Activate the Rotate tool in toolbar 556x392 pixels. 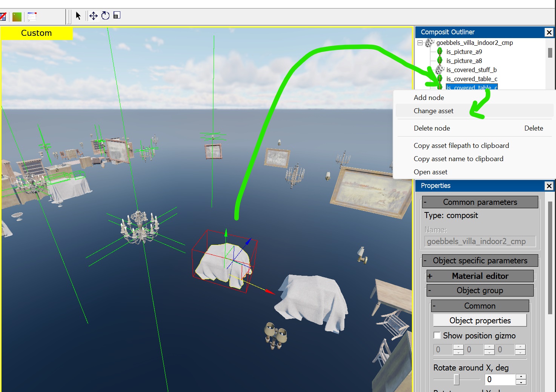point(106,16)
